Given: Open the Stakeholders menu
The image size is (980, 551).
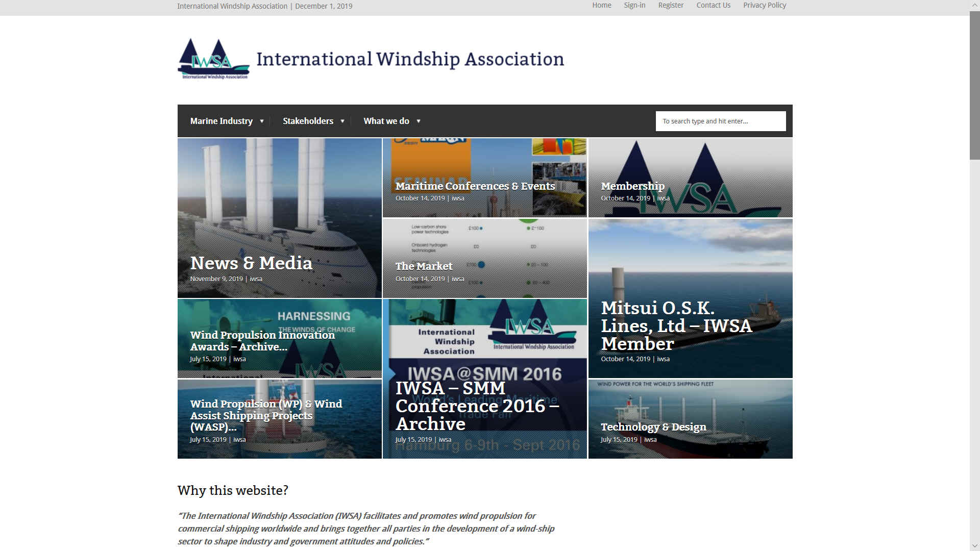Looking at the screenshot, I should click(x=308, y=121).
